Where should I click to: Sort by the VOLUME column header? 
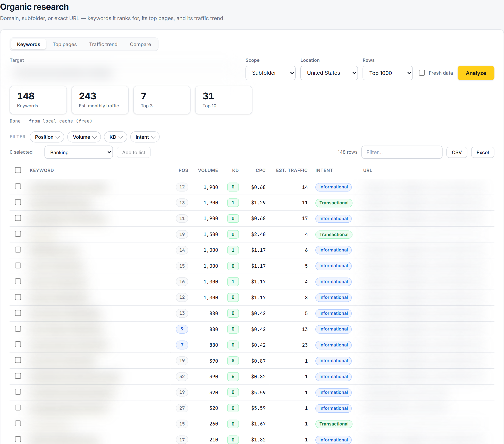click(208, 170)
